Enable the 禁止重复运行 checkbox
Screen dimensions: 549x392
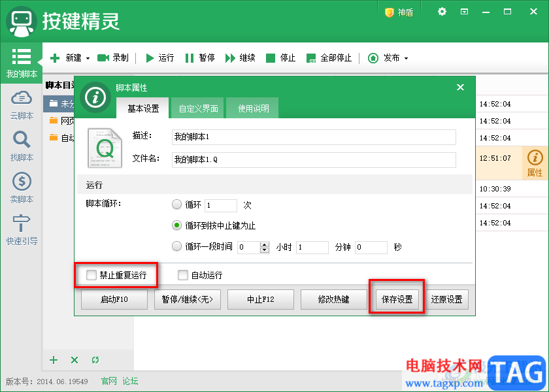91,275
